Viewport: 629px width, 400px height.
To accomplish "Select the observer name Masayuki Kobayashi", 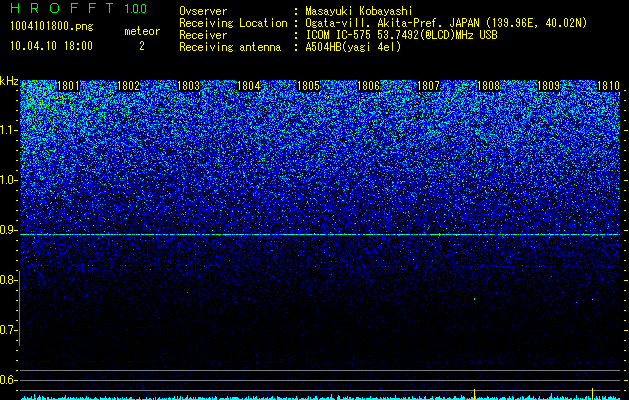I will (359, 11).
